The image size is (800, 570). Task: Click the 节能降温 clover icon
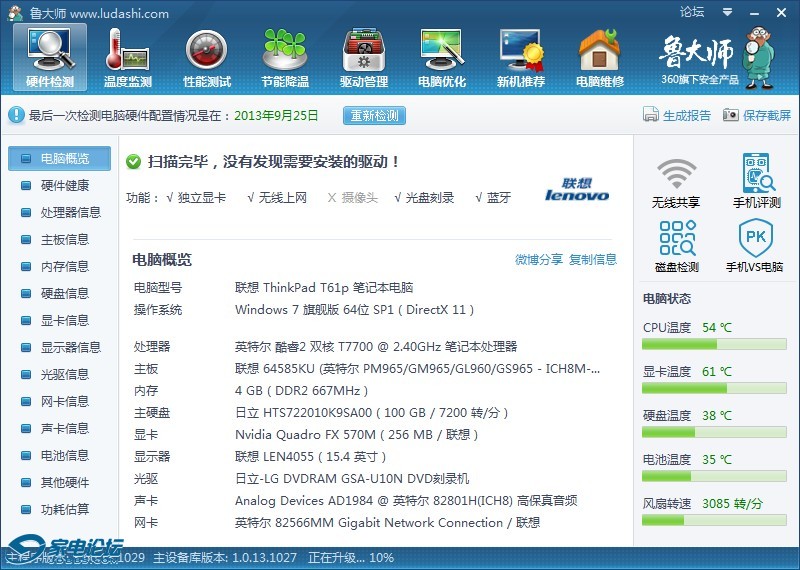click(285, 56)
